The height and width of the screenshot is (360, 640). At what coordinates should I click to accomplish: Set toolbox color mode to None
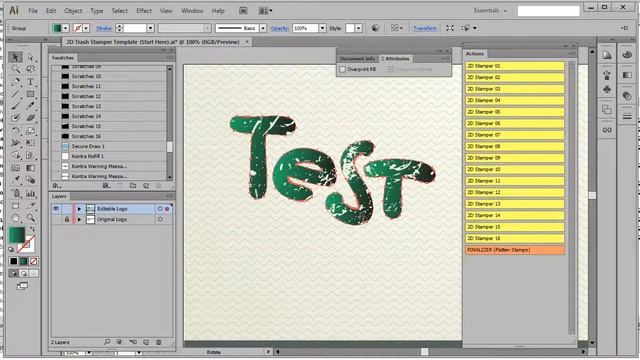pyautogui.click(x=33, y=261)
